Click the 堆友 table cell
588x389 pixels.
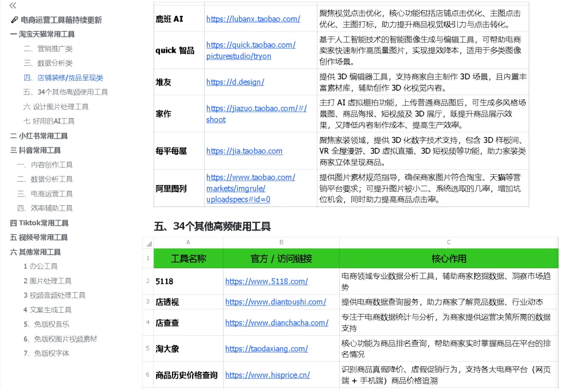[x=179, y=82]
